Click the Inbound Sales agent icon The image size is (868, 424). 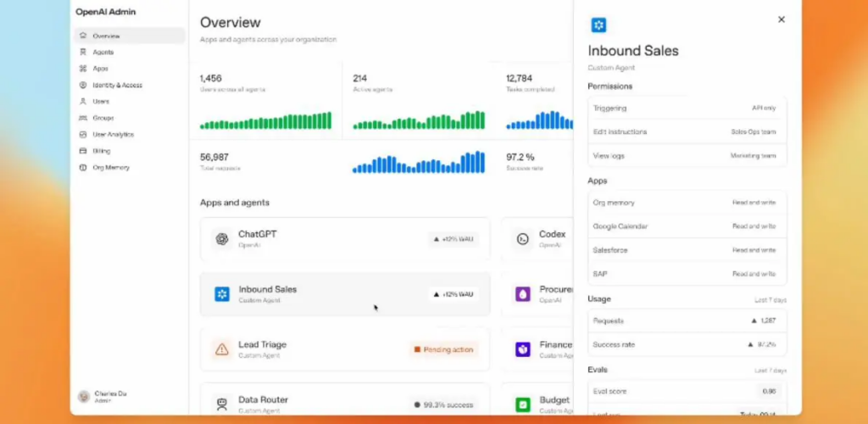click(222, 294)
